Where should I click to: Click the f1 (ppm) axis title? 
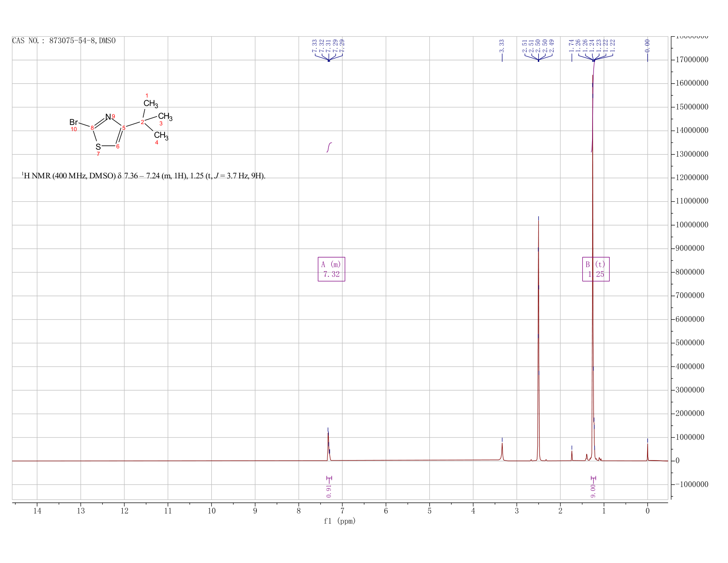point(340,521)
